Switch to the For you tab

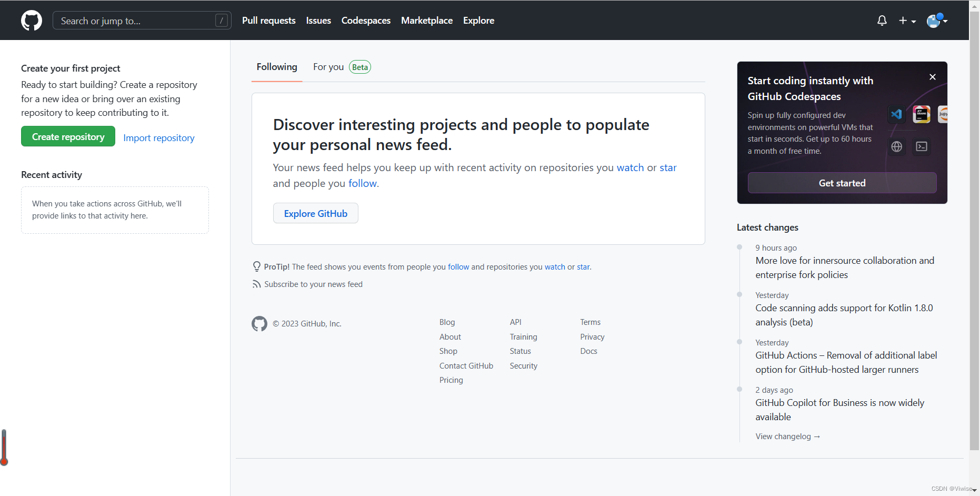[328, 67]
